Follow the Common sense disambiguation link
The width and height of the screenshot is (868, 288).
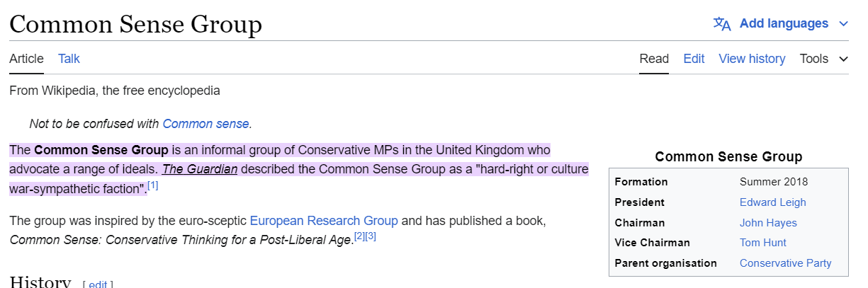click(205, 124)
